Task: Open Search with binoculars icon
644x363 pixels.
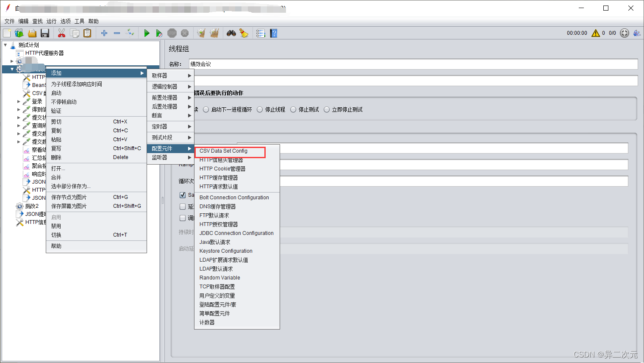Action: pos(231,33)
